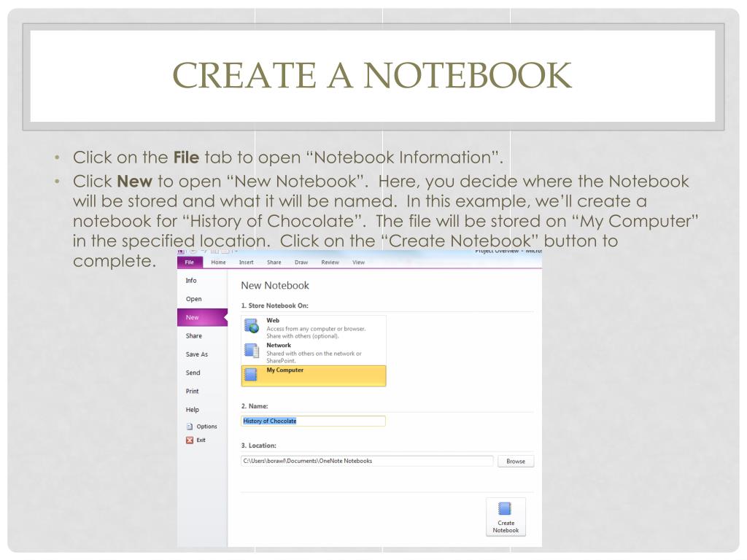747x560 pixels.
Task: Switch to the Draw tab
Action: tap(301, 262)
